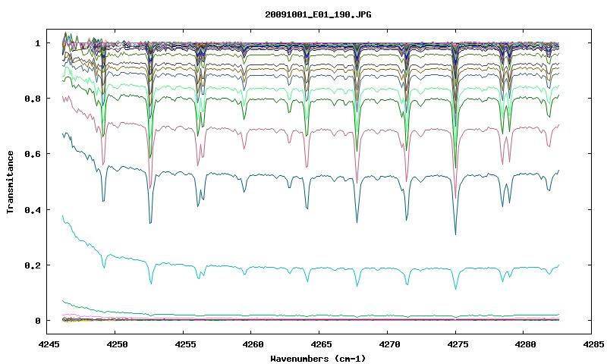This screenshot has height=364, width=607.
Task: Click y-axis tick label 0.6
Action: point(32,154)
